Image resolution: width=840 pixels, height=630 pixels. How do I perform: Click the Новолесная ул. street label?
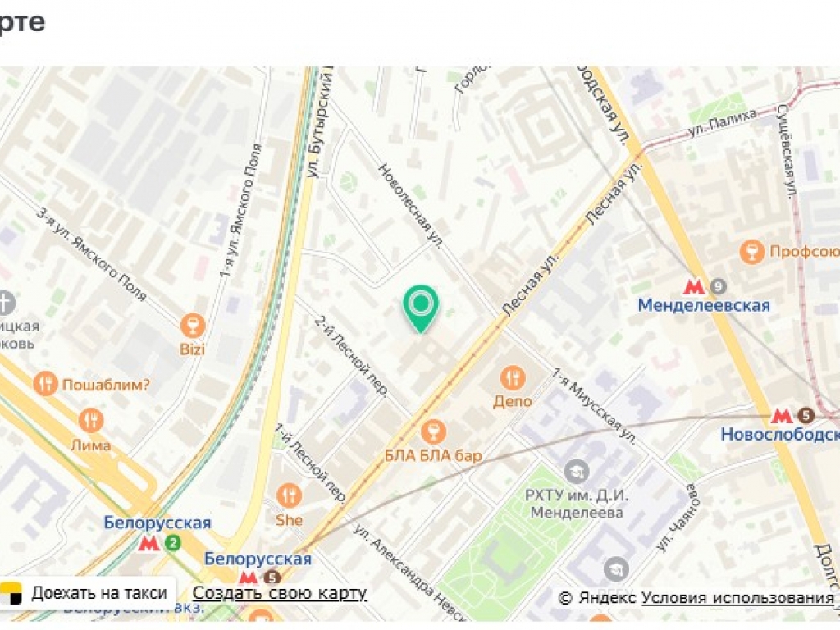[411, 206]
